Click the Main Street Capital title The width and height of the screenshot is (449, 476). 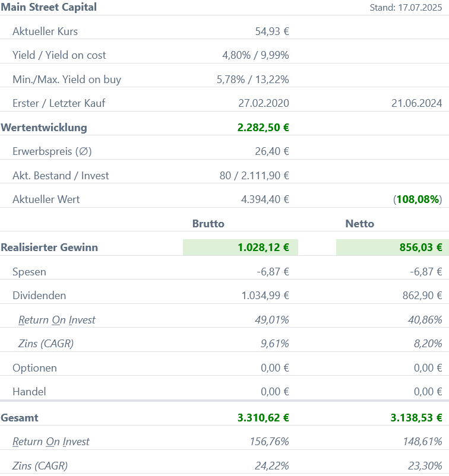49,7
